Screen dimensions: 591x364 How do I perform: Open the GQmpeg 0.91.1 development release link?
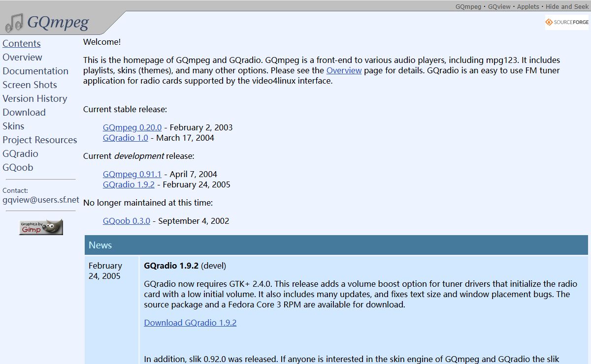point(132,174)
